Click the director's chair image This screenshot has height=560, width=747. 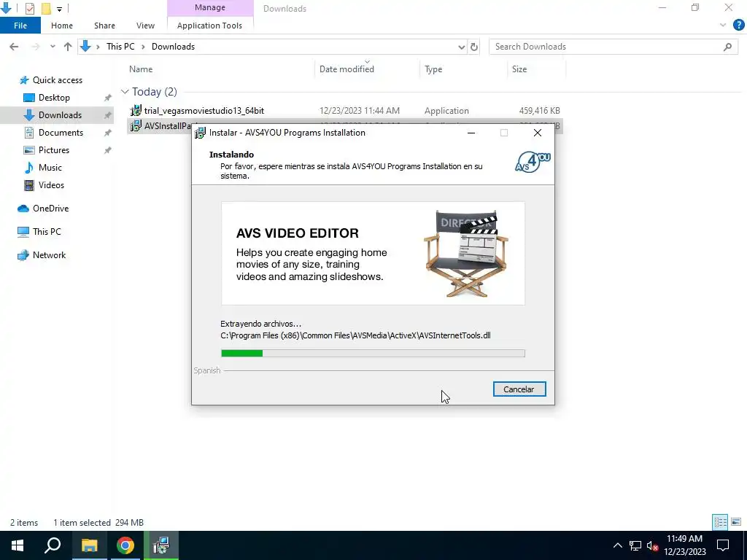(x=466, y=253)
